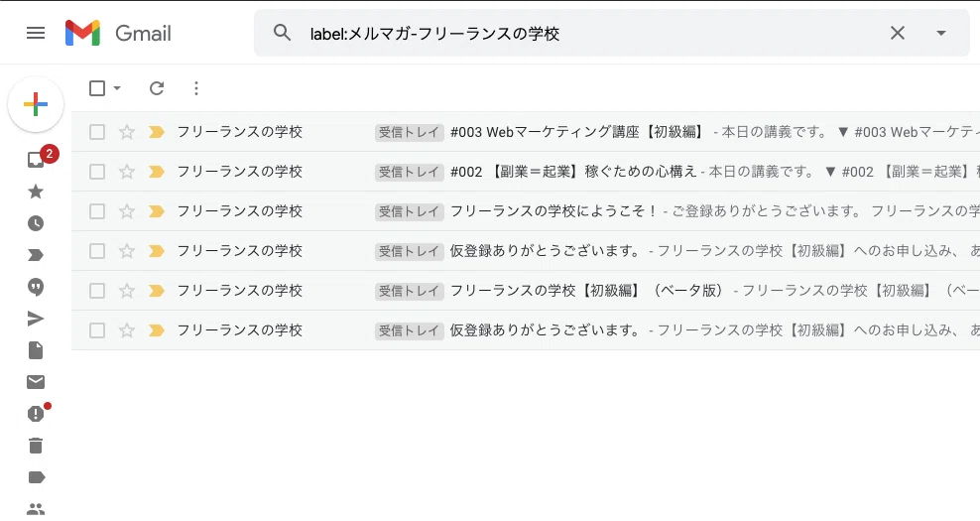980x521 pixels.
Task: Open Trash sidebar icon
Action: click(x=36, y=446)
